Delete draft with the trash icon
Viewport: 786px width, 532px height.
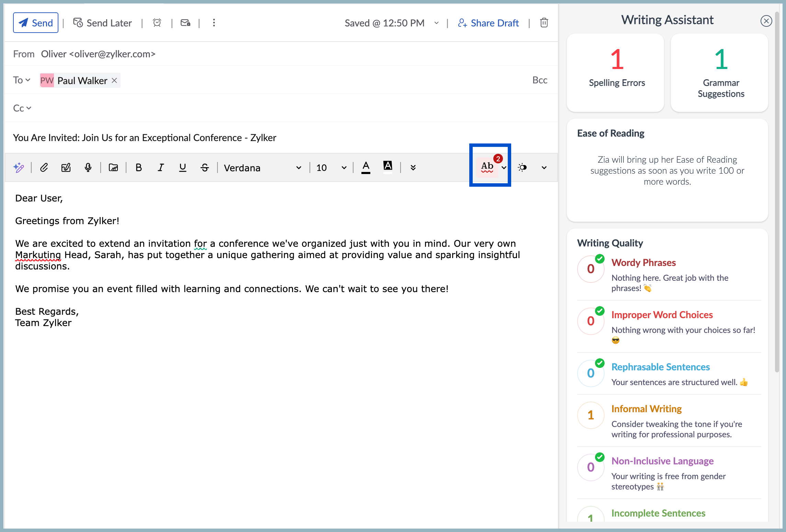tap(544, 23)
